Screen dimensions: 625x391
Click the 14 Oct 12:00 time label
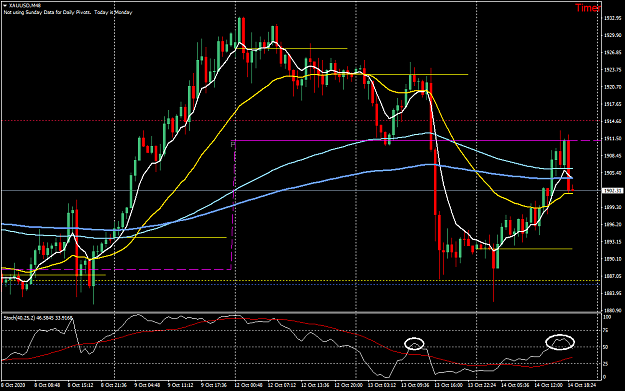(x=548, y=385)
